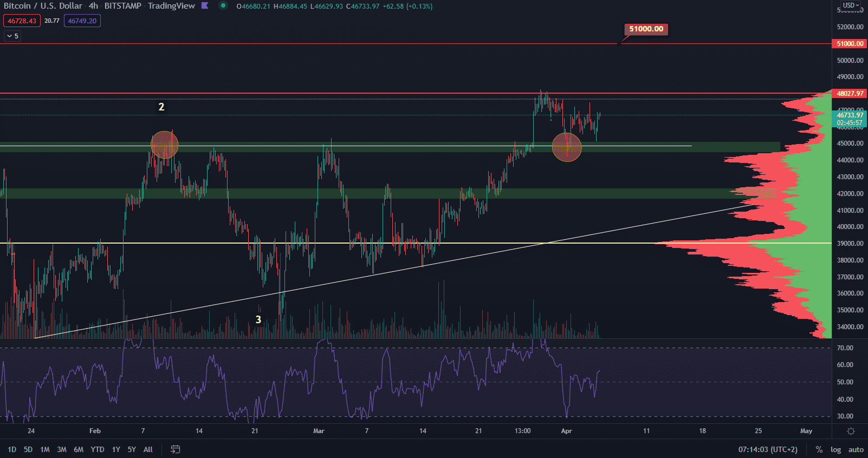
Task: Select the 51000.00 price callout label
Action: click(x=646, y=29)
